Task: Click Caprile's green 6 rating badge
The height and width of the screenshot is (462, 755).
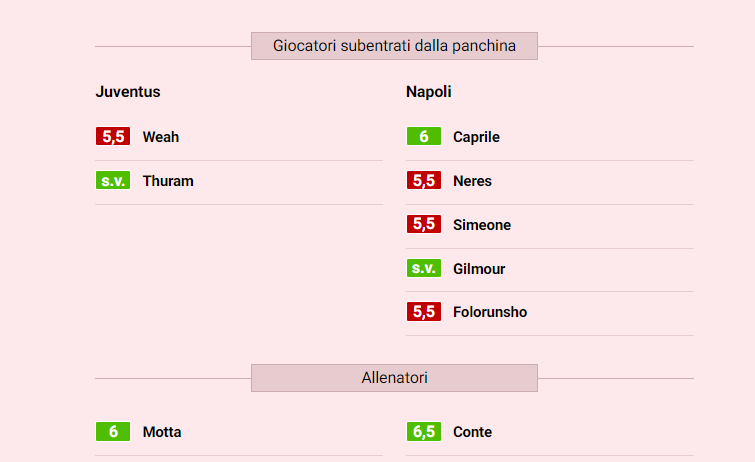Action: pos(424,137)
